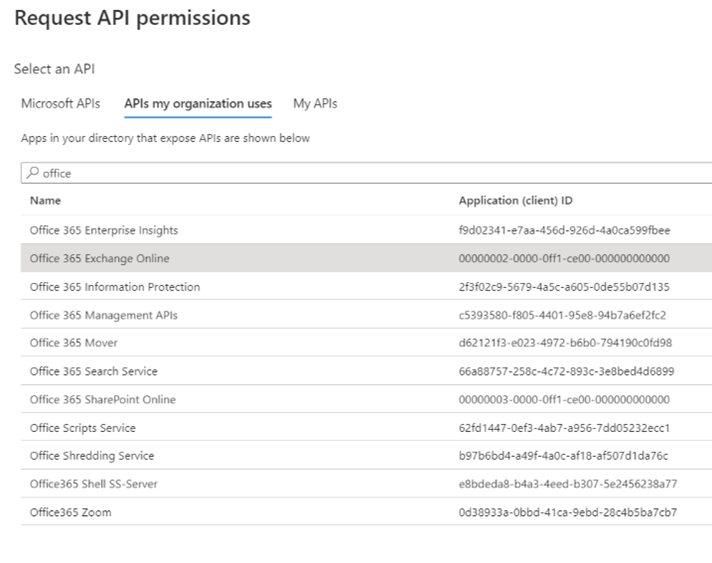Click Office365 Shell SS-Server row
Viewport: 712px width, 563px height.
[x=94, y=484]
